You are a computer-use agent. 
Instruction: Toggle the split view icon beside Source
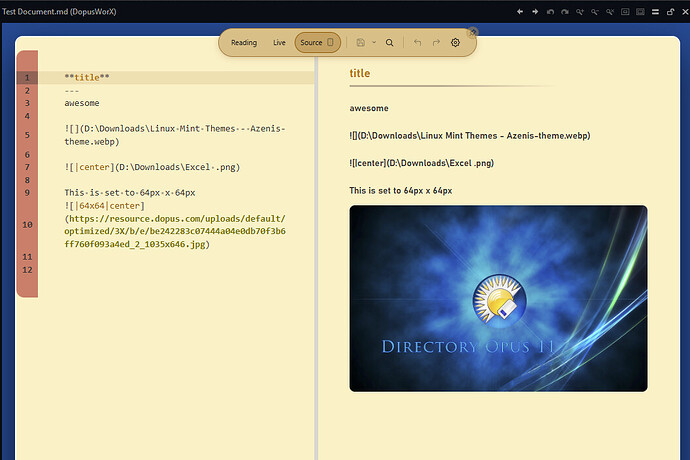(330, 42)
